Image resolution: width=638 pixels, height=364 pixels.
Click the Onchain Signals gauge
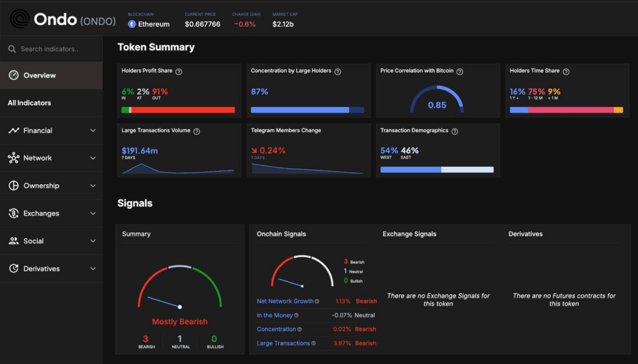302,271
